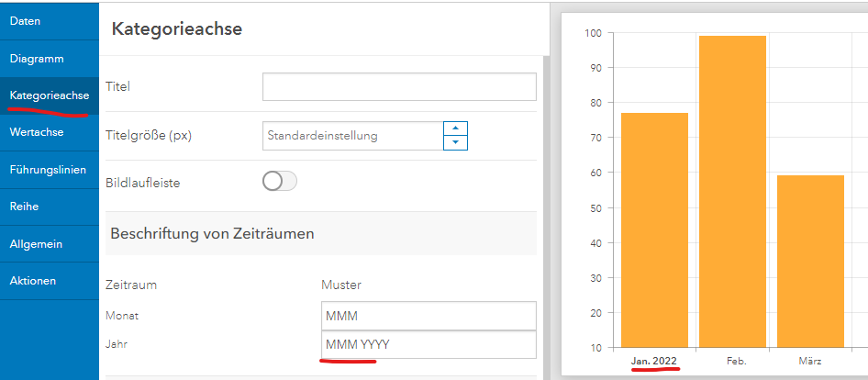The width and height of the screenshot is (868, 380).
Task: Click the Titel text field
Action: (x=398, y=86)
